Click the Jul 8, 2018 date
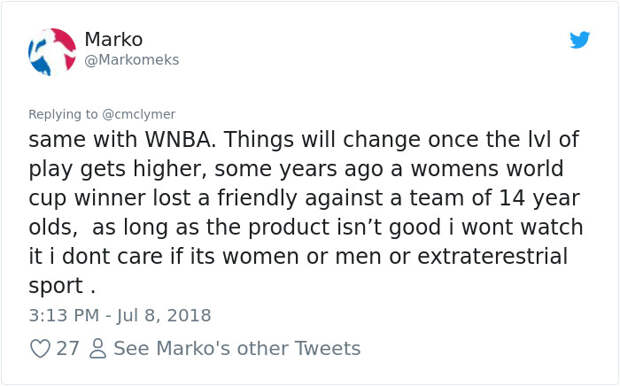The height and width of the screenshot is (386, 620). tap(164, 316)
